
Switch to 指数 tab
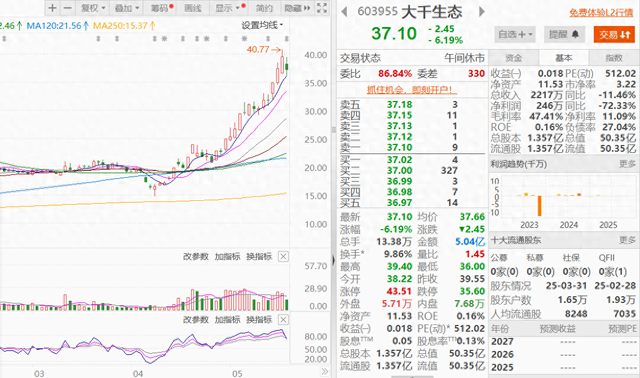pyautogui.click(x=614, y=58)
